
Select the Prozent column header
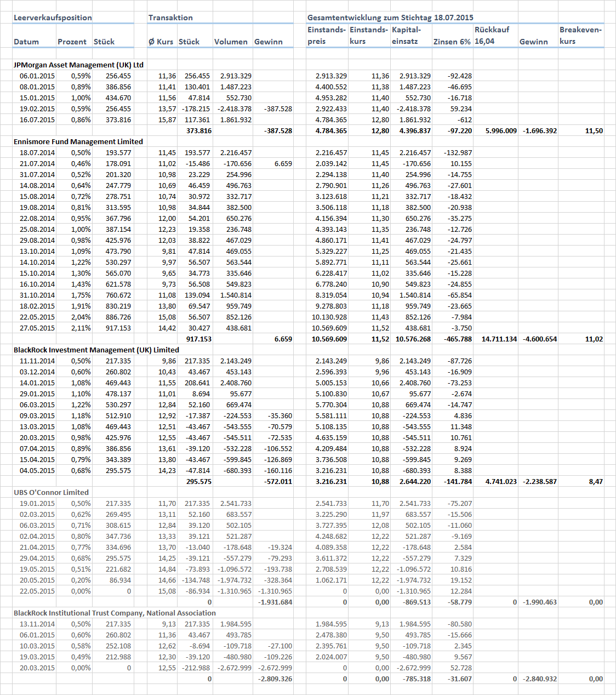point(72,42)
